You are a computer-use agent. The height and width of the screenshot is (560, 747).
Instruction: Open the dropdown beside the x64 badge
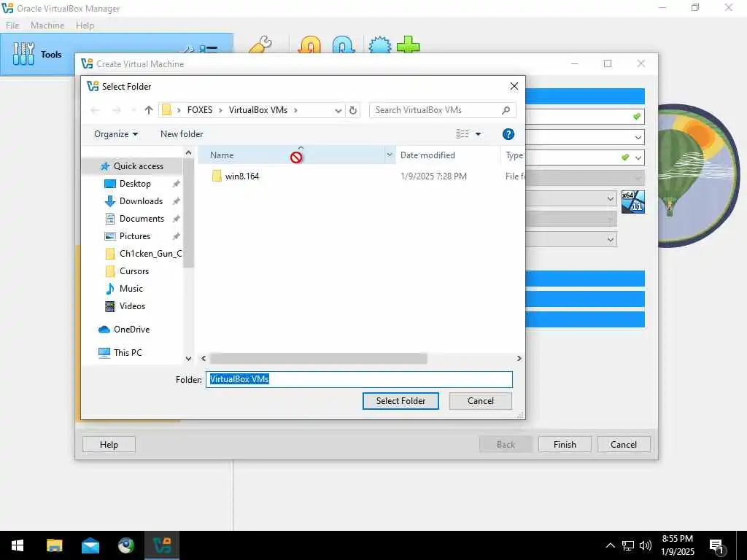(611, 198)
